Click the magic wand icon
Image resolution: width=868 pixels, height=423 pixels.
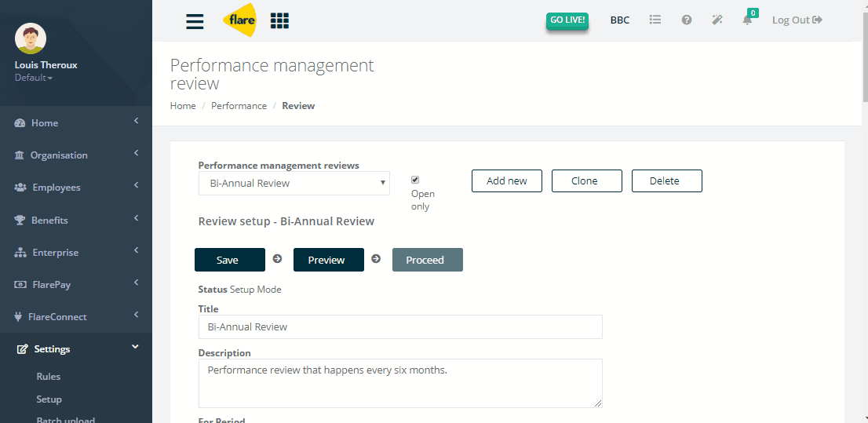[x=717, y=20]
